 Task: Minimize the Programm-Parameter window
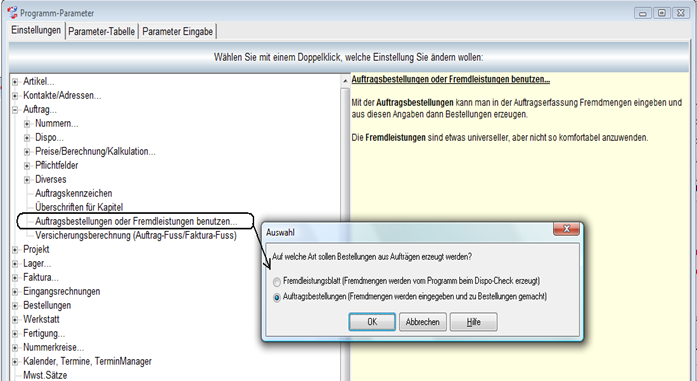click(x=643, y=13)
